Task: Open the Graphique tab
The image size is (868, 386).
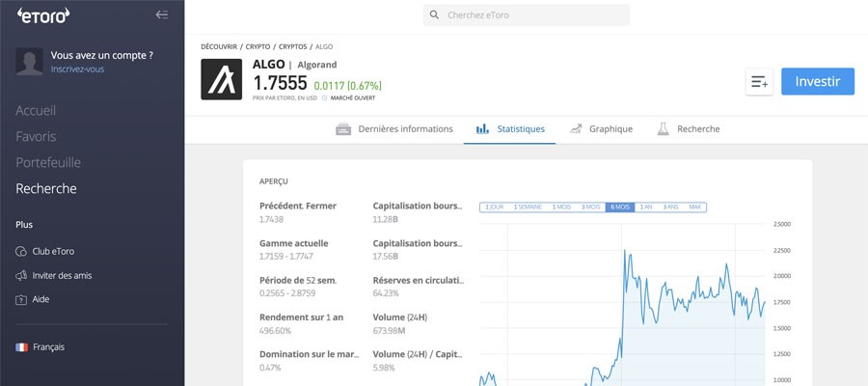Action: pos(601,129)
